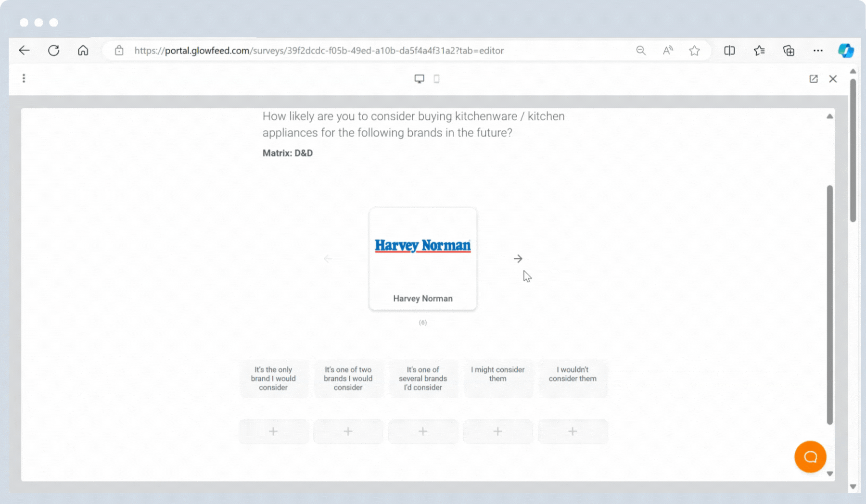Image resolution: width=866 pixels, height=504 pixels.
Task: Click the survey inner scrollbar thumb
Action: (x=829, y=305)
